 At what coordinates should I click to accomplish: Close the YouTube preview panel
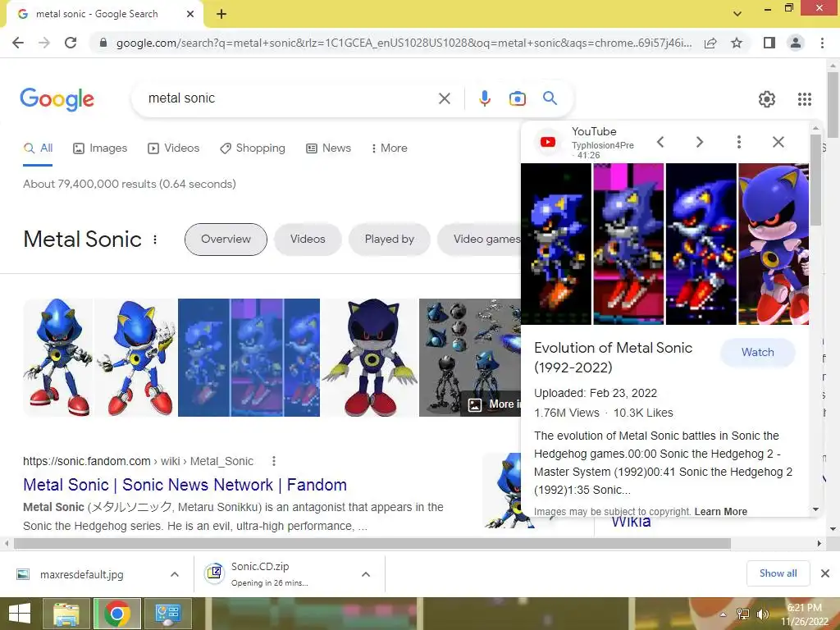point(778,142)
